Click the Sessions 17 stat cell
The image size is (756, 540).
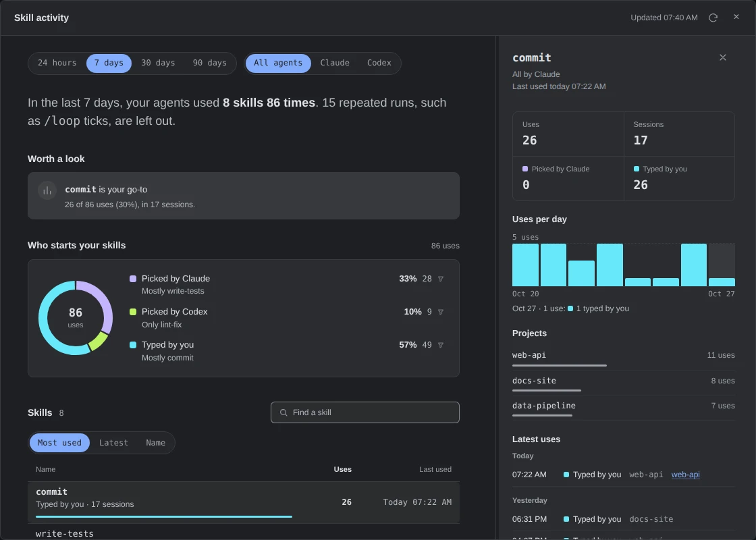(679, 134)
